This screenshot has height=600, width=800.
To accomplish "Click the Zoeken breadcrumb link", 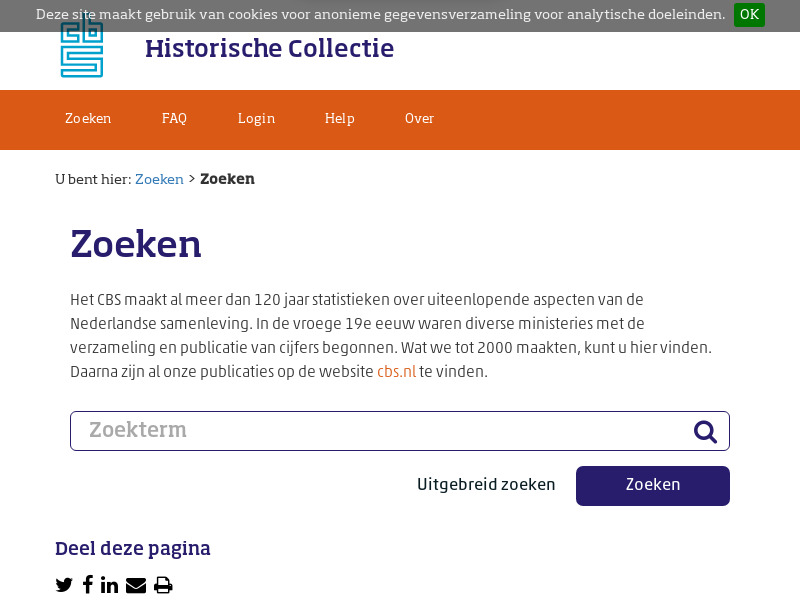I will point(159,179).
